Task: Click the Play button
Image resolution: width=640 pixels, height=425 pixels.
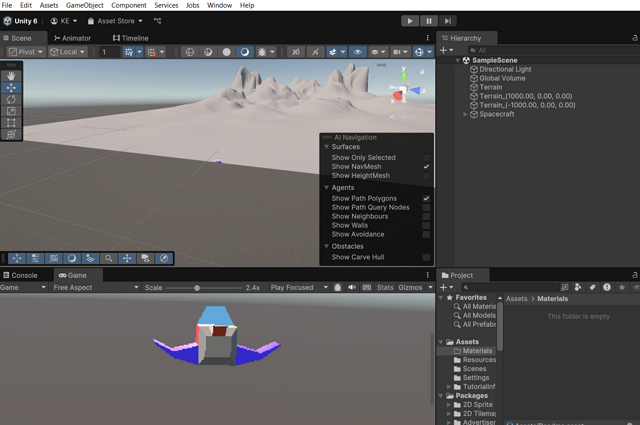Action: click(410, 21)
